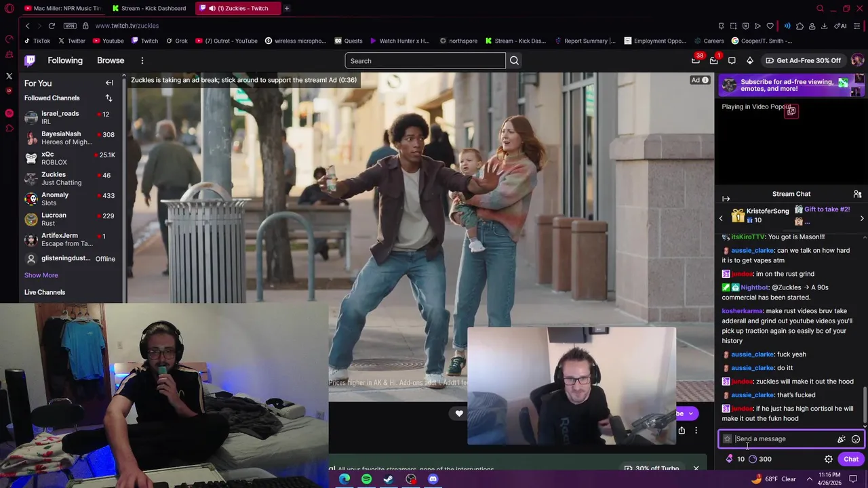Open Lucroan channel in sidebar
The height and width of the screenshot is (488, 868).
pyautogui.click(x=71, y=219)
